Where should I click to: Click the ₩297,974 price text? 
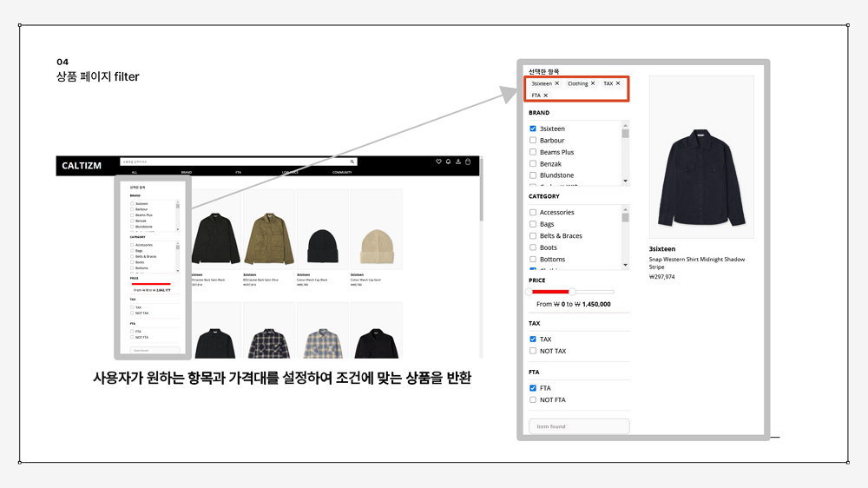(662, 276)
